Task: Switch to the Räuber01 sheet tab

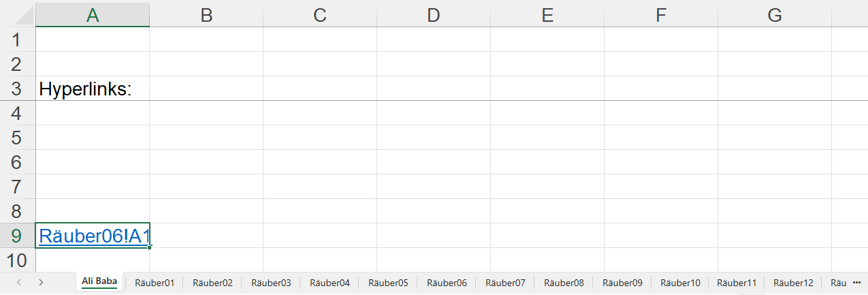Action: tap(155, 282)
